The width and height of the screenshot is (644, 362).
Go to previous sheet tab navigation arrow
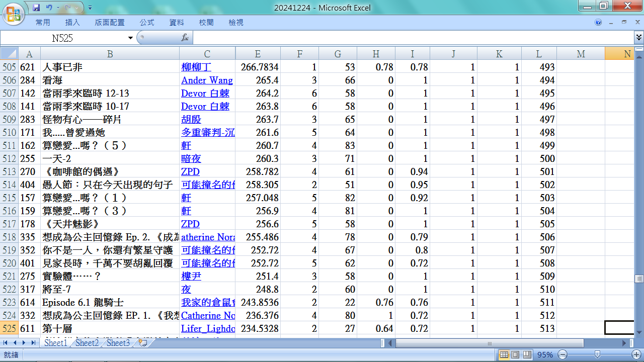(15, 343)
